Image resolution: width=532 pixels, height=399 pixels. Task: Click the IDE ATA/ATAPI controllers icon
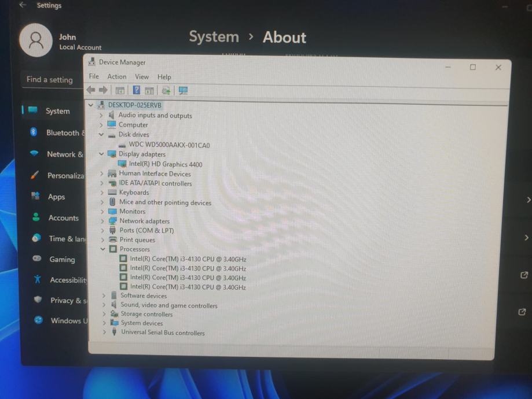[112, 183]
